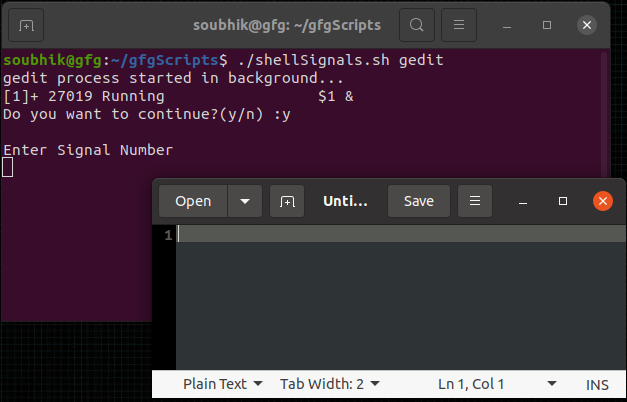
Task: Click the Save button in gedit
Action: pyautogui.click(x=419, y=201)
